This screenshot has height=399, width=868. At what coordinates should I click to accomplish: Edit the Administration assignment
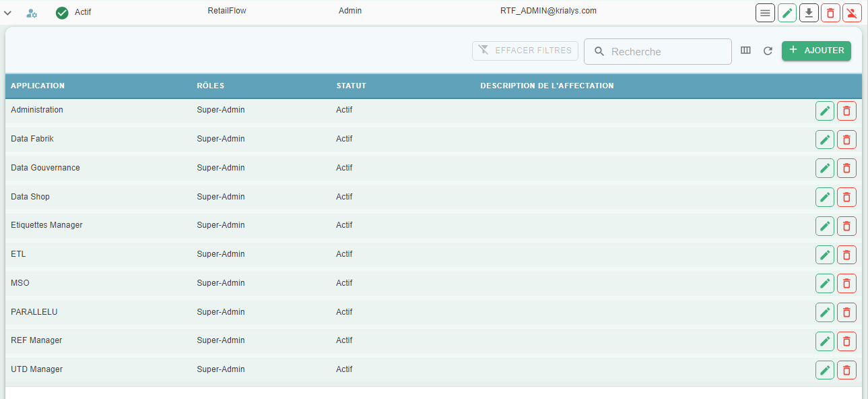[x=825, y=111]
